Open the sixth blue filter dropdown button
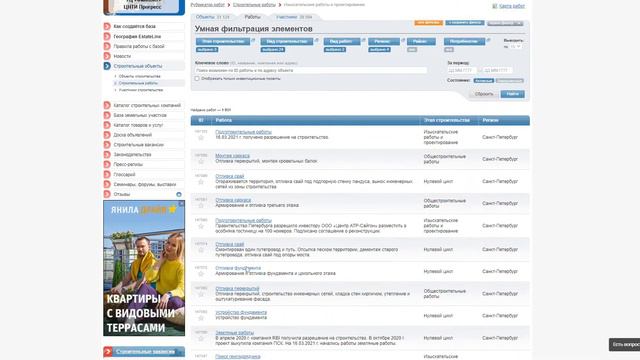640x360 pixels. click(x=464, y=41)
